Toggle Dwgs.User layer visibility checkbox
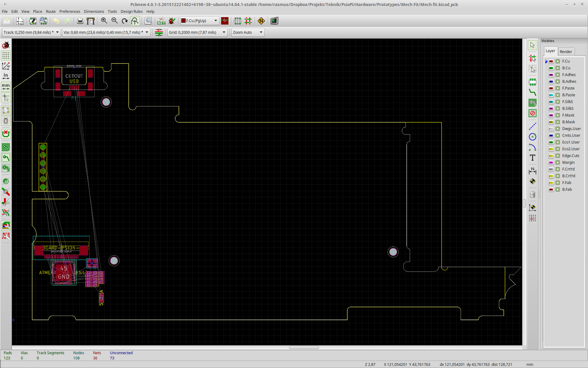588x368 pixels. coord(558,129)
